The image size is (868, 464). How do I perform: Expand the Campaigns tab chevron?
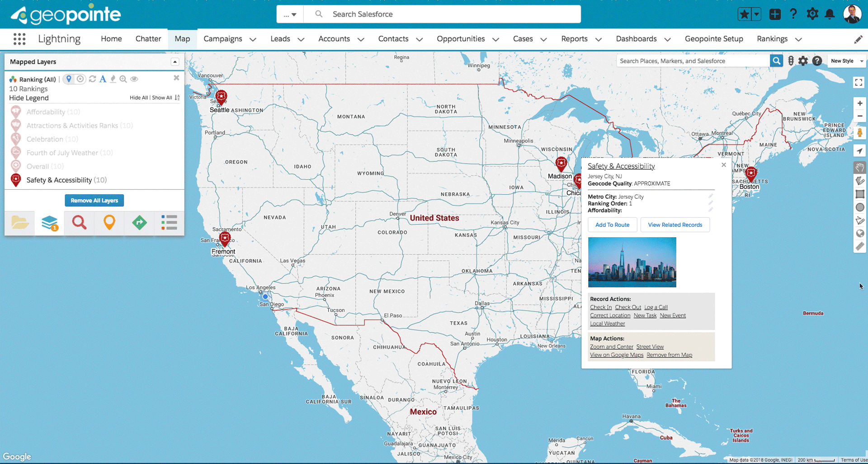[253, 39]
